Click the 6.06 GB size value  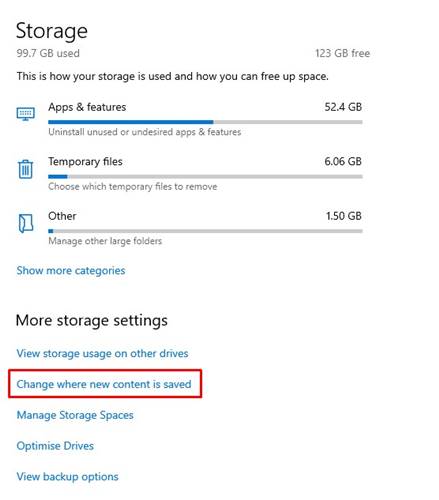point(343,162)
